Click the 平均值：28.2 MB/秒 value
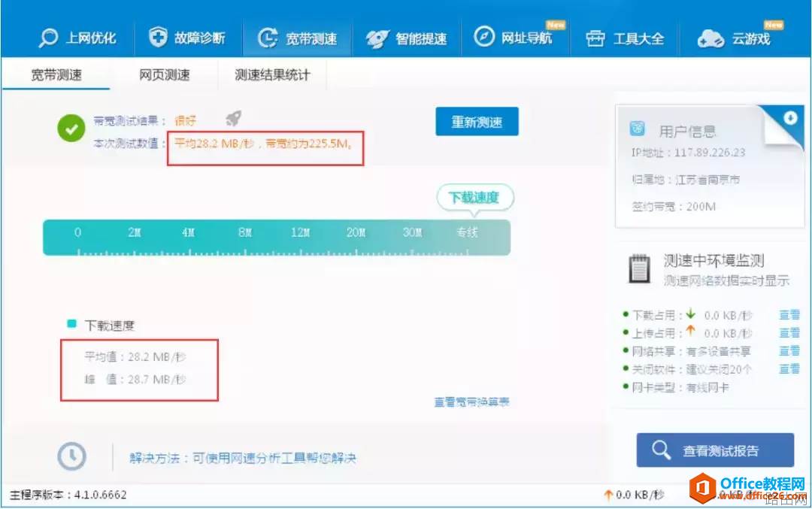Image resolution: width=812 pixels, height=509 pixels. tap(135, 357)
